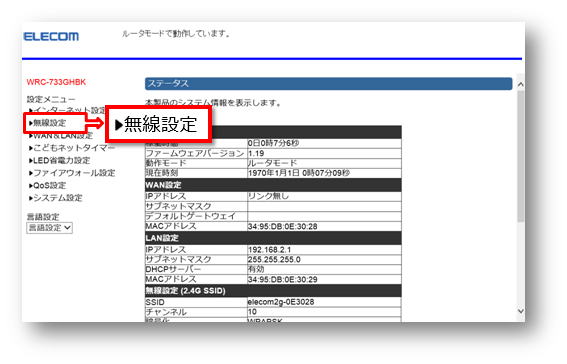
Task: Open システム設定 menu item
Action: click(55, 198)
